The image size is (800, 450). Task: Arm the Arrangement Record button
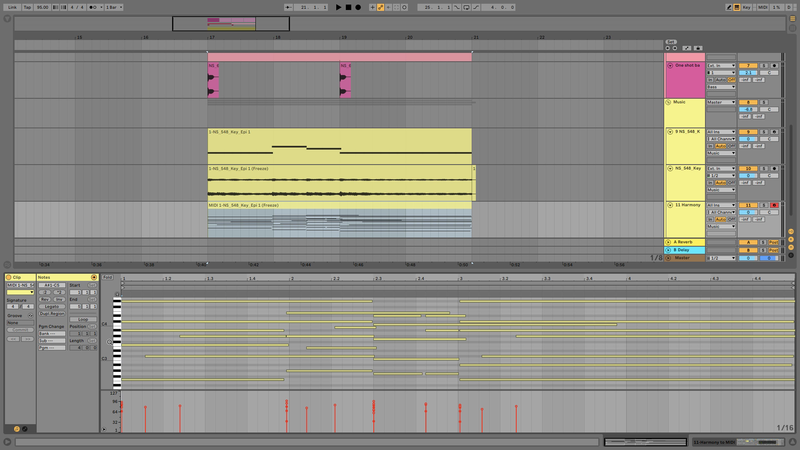click(358, 7)
